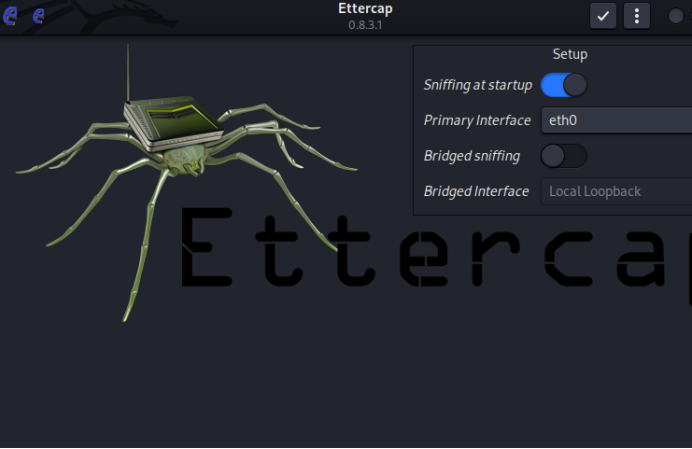Disable the Sniffing at startup switch
This screenshot has width=692, height=449.
(x=564, y=85)
